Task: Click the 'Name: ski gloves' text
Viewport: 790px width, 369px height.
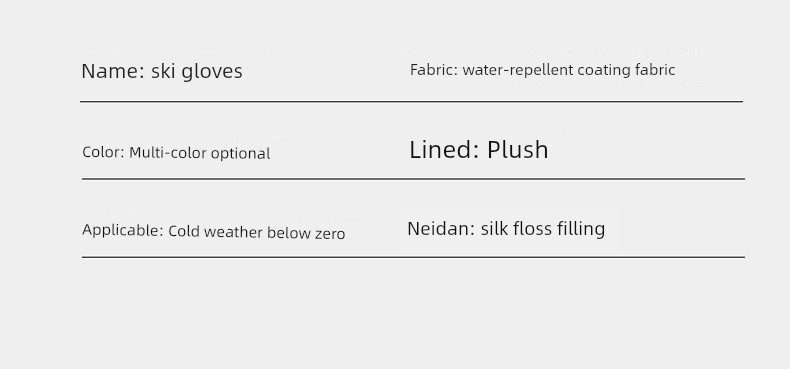Action: pyautogui.click(x=162, y=72)
